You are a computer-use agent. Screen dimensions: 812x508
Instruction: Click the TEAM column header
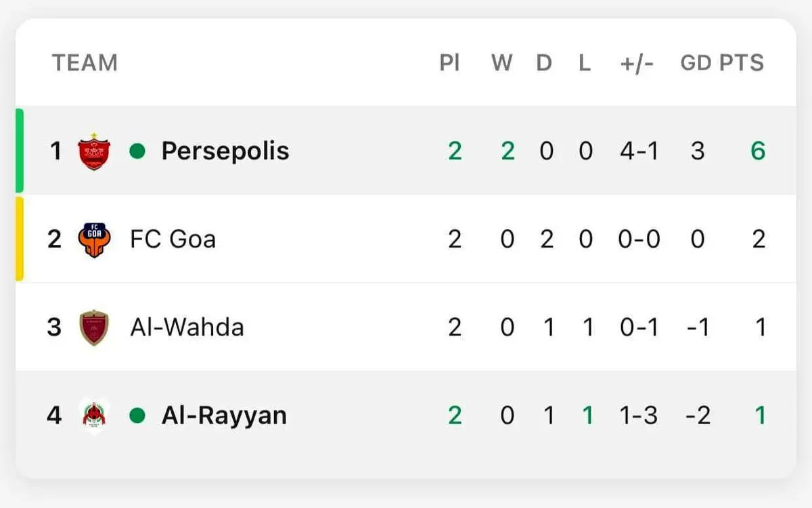pos(85,63)
